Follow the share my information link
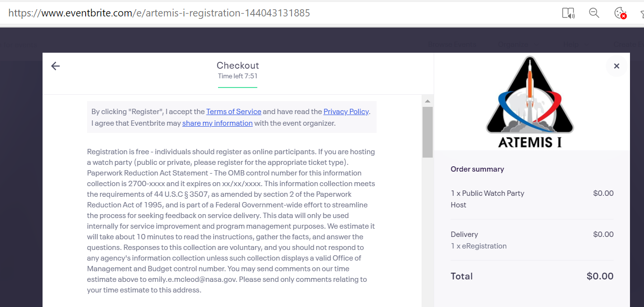 tap(217, 123)
